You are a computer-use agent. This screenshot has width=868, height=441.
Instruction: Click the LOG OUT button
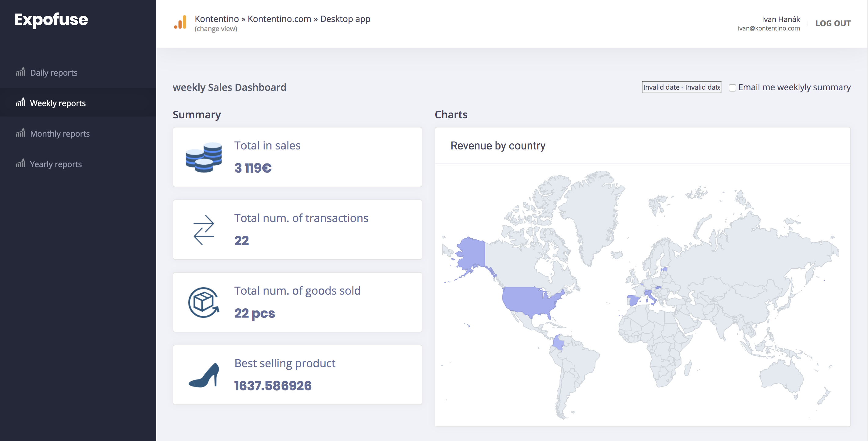pyautogui.click(x=833, y=23)
